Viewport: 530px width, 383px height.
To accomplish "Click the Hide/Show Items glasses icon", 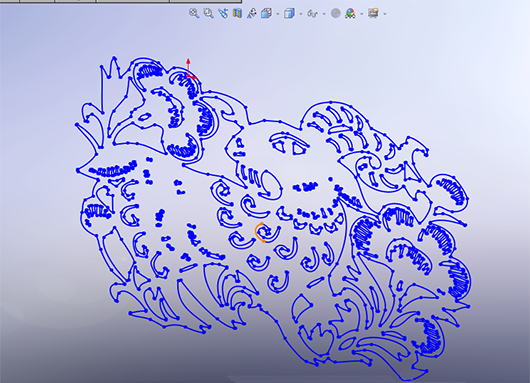I will coord(312,14).
